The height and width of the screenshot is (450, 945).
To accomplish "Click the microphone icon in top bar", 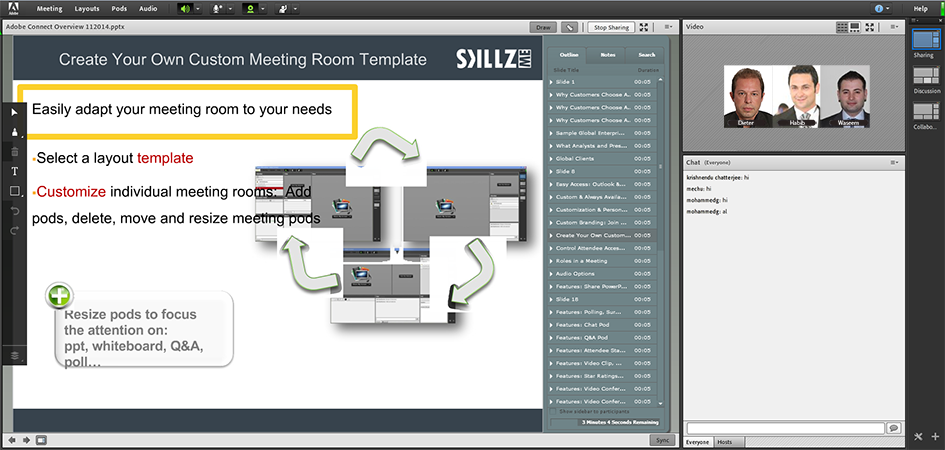I will (x=218, y=9).
